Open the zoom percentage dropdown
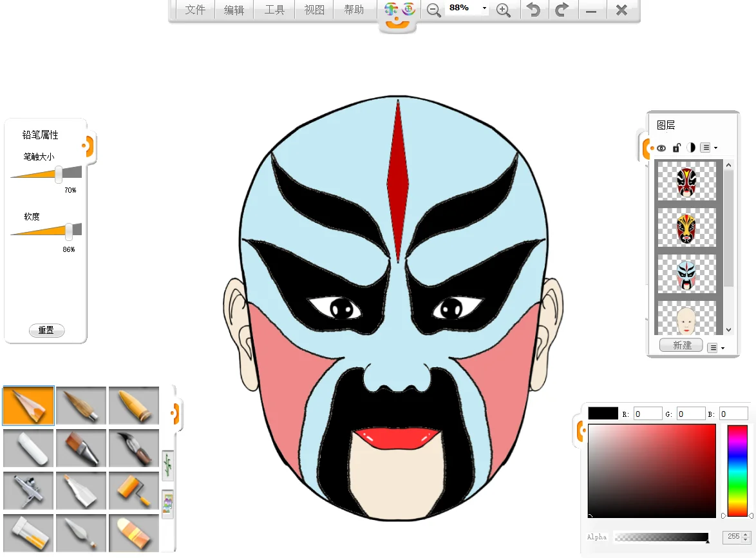756x558 pixels. tap(484, 8)
